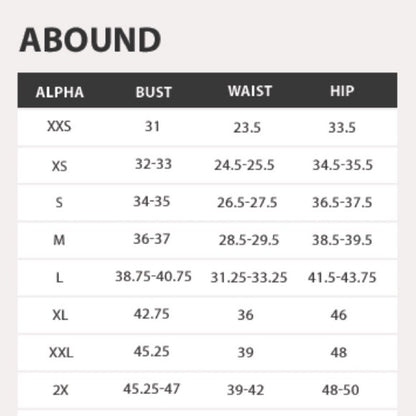416x416 pixels.
Task: Click the XXS size label
Action: [59, 126]
